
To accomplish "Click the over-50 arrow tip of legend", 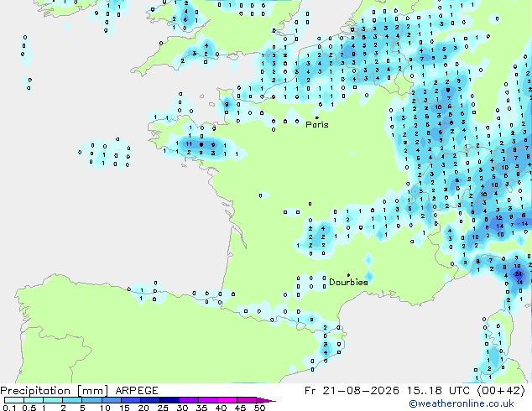I will point(266,401).
